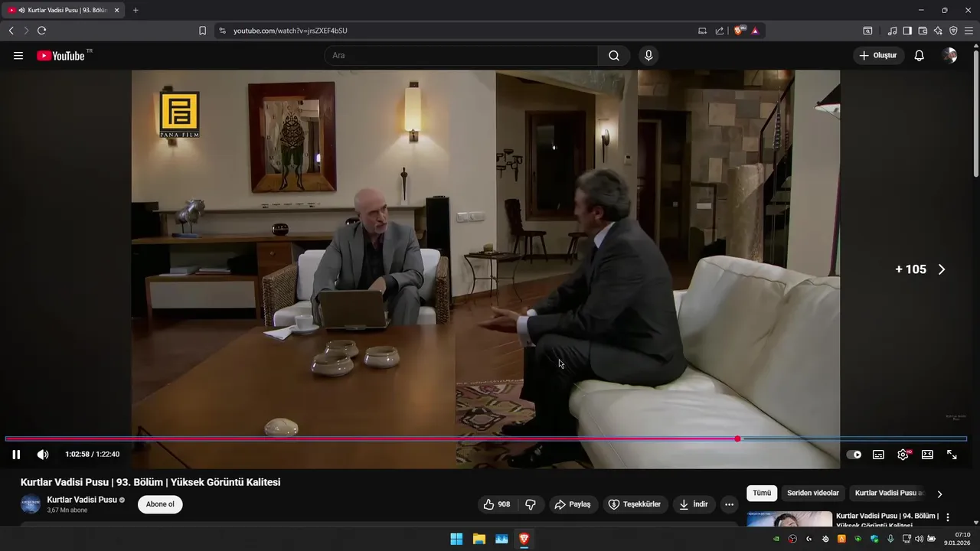The height and width of the screenshot is (551, 980).
Task: Select the 'Seriden videolar' chip
Action: [x=813, y=494]
